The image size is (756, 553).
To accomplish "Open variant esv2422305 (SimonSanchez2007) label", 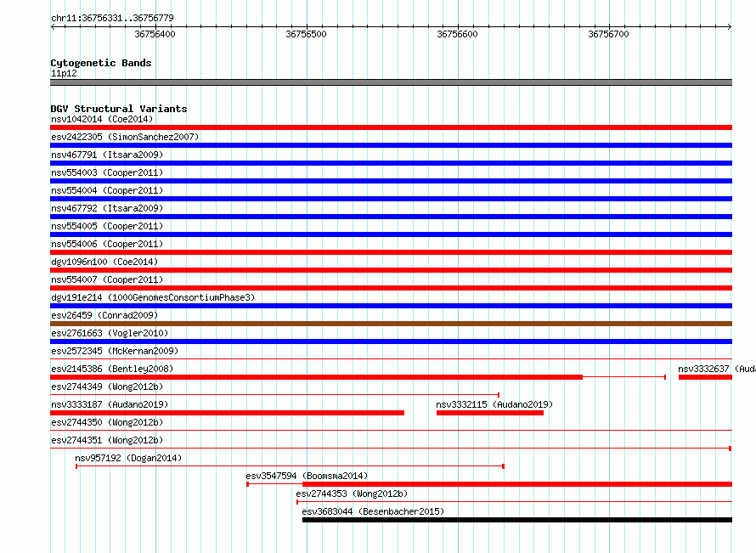I will pyautogui.click(x=125, y=137).
